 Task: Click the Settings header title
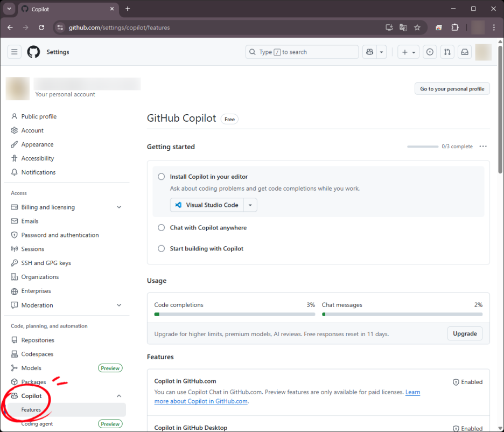tap(58, 52)
